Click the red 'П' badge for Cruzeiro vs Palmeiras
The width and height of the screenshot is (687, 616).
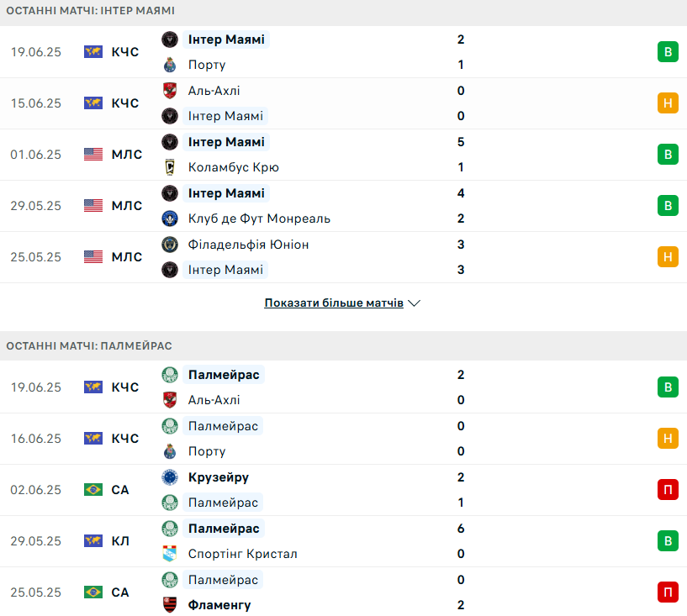click(668, 490)
